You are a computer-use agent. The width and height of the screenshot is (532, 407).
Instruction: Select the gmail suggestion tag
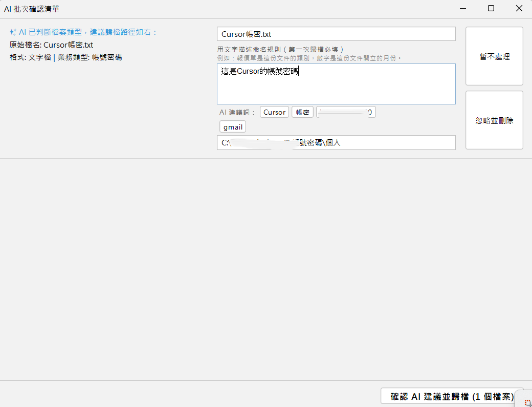(x=233, y=127)
